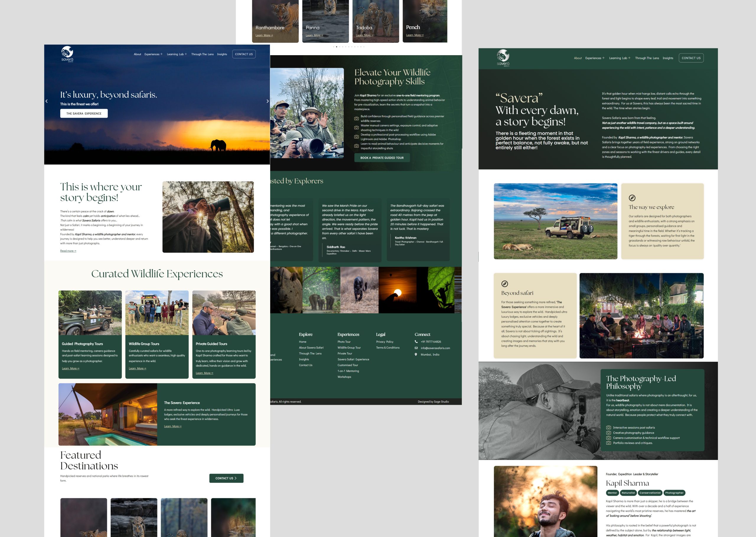
Task: Open Insights in the blue homepage navigation
Action: [222, 54]
